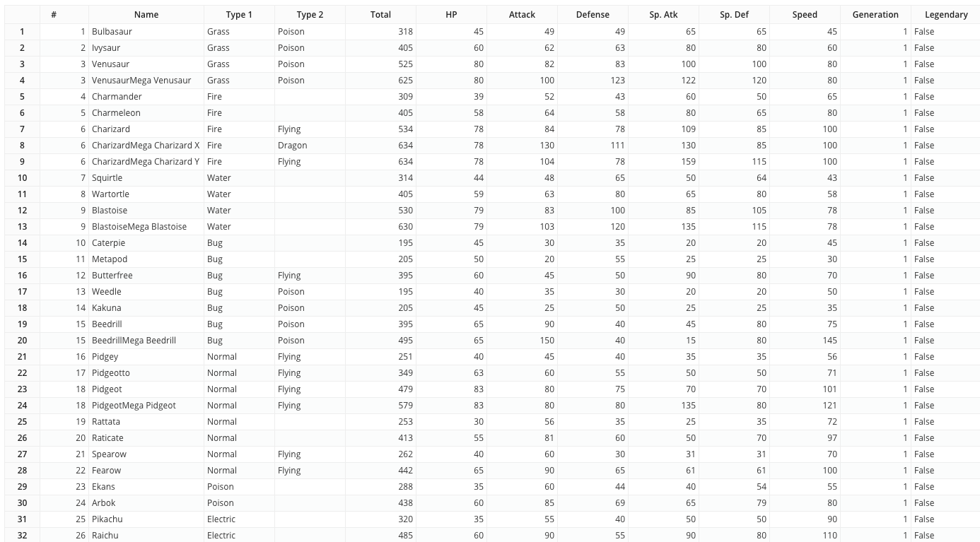980x542 pixels.
Task: Click the Generation column header
Action: click(875, 14)
